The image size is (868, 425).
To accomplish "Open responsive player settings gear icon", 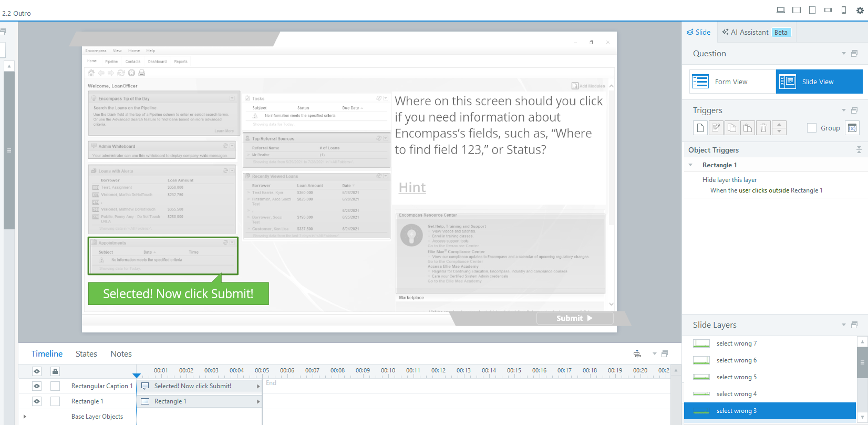I will point(860,10).
